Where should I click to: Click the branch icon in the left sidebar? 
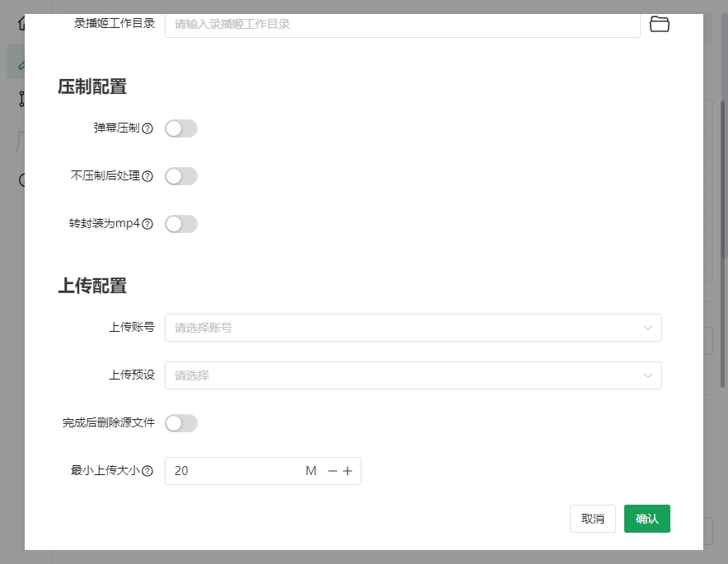click(21, 99)
